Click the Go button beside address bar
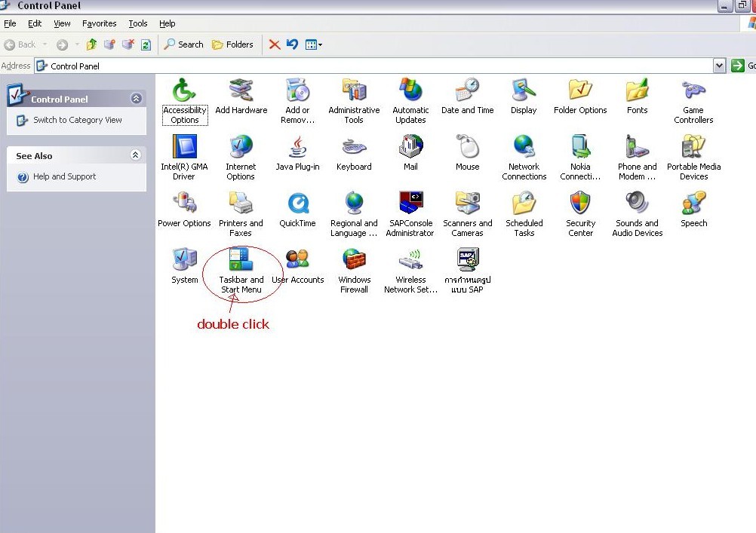 coord(743,66)
